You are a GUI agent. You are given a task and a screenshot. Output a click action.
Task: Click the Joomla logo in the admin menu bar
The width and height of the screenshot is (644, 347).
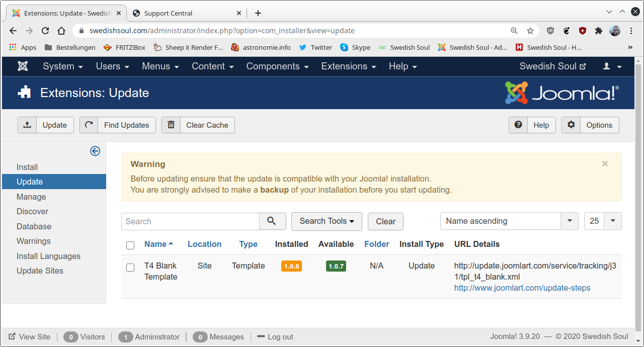click(x=22, y=66)
